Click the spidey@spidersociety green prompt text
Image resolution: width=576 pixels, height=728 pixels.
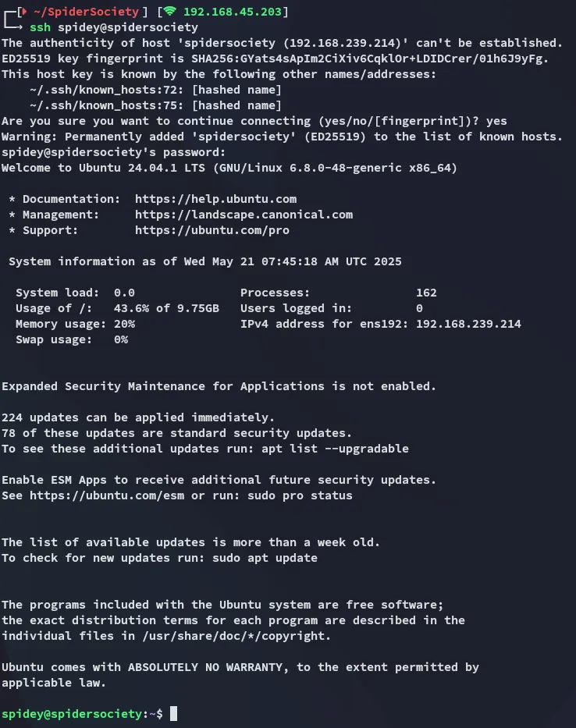pyautogui.click(x=72, y=714)
